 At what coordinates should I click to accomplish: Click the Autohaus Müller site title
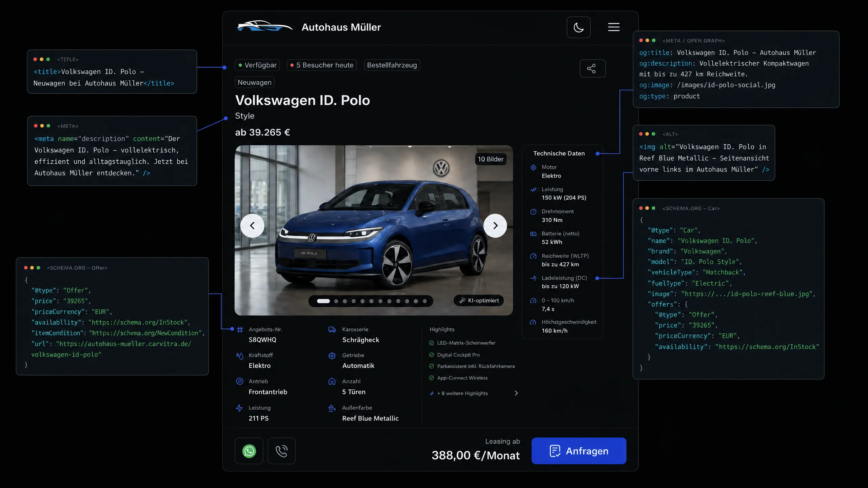point(341,27)
